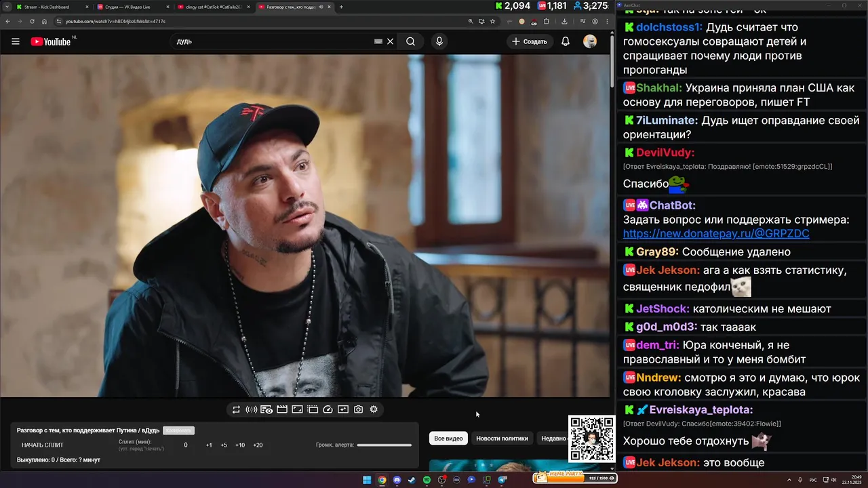Screen dimensions: 868x488
Task: Adjust the Громк. алерта volume slider
Action: (x=384, y=445)
